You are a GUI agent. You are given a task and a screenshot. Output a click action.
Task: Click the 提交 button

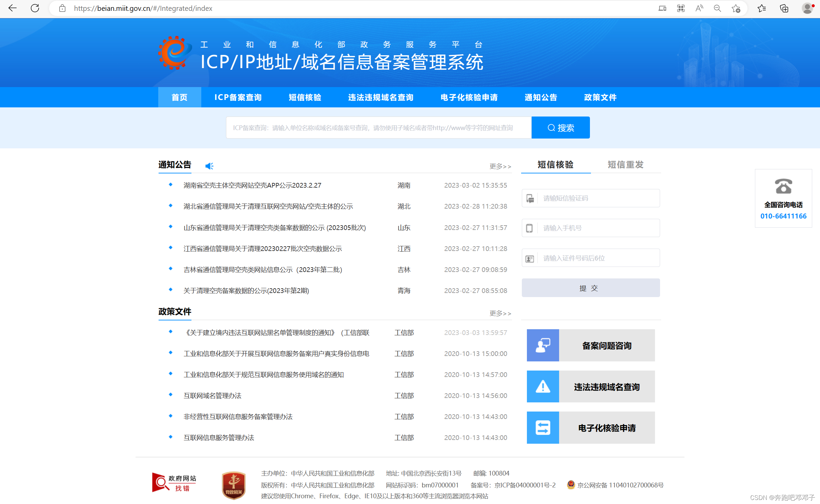pos(591,288)
